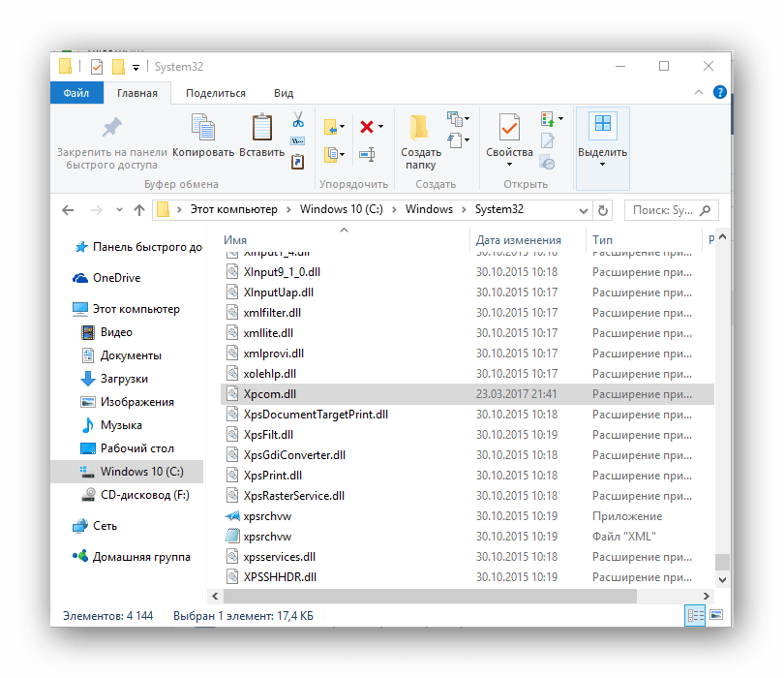The width and height of the screenshot is (784, 678).
Task: Sort by Имя column header
Action: pos(345,240)
